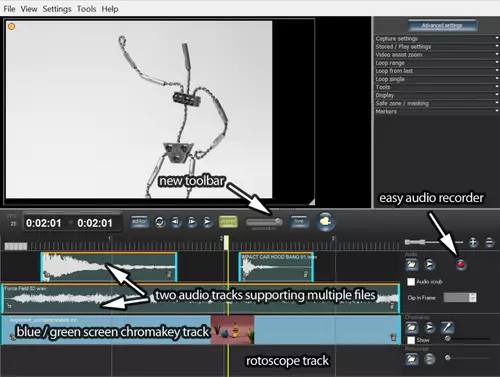Click the Advanced settings button
This screenshot has height=377, width=500.
[x=442, y=25]
